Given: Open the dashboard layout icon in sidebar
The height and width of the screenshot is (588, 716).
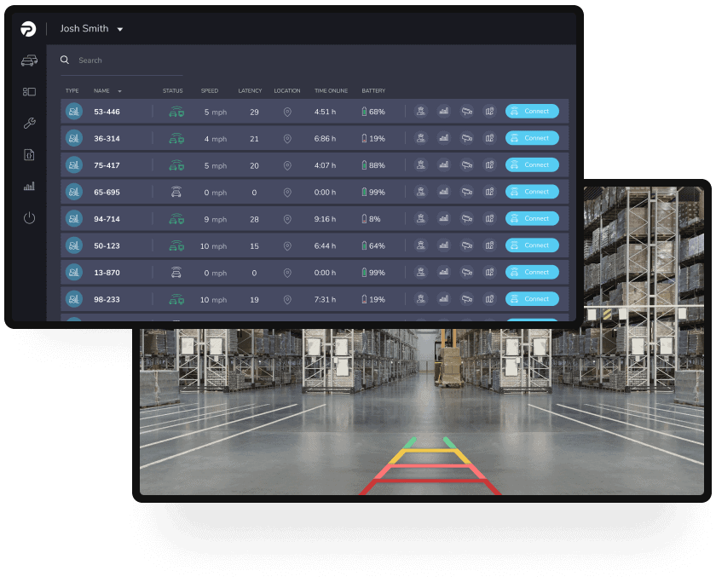Looking at the screenshot, I should tap(29, 92).
